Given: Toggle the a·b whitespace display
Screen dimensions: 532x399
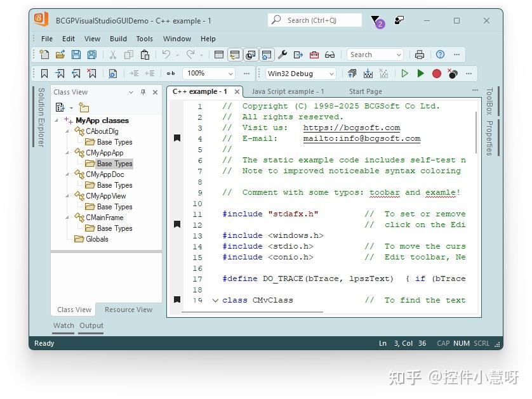Looking at the screenshot, I should (x=171, y=73).
